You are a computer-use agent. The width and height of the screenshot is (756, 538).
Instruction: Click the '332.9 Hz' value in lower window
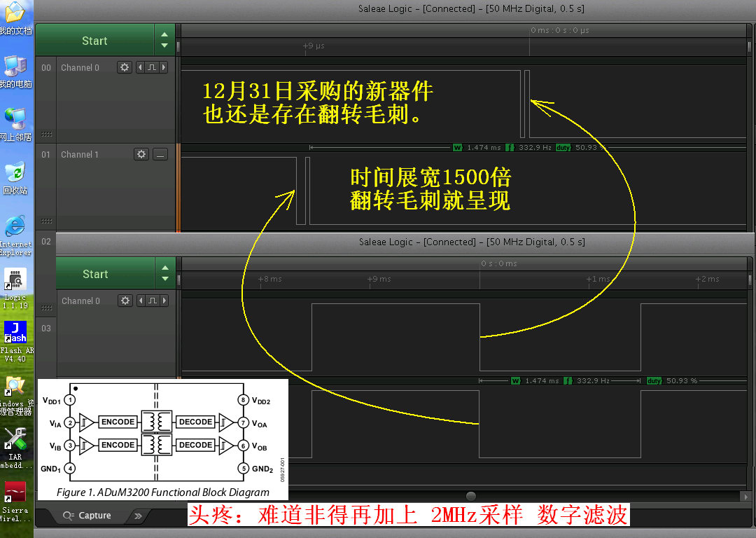point(593,380)
